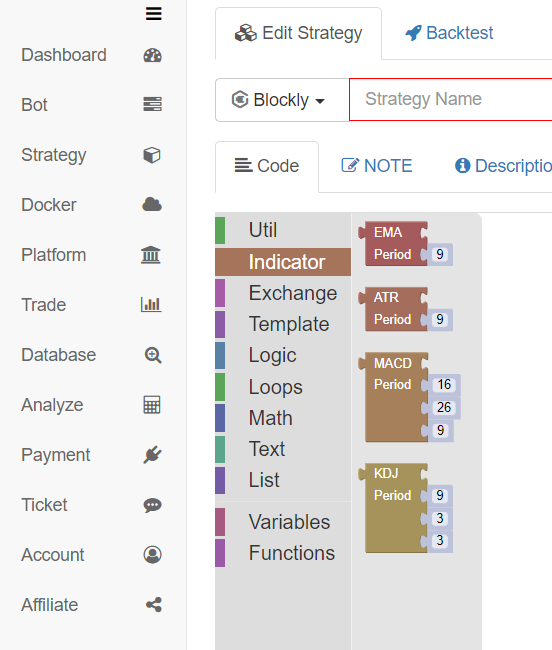
Task: Open the Affiliate link
Action: click(49, 605)
